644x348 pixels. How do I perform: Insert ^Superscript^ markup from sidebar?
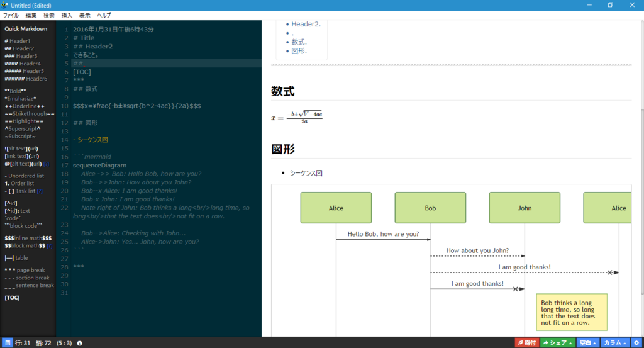point(23,128)
